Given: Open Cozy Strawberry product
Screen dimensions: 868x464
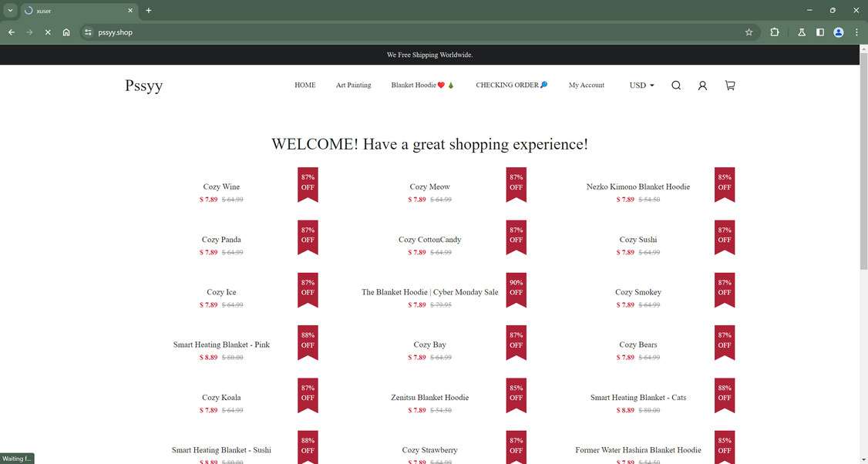Looking at the screenshot, I should [429, 449].
